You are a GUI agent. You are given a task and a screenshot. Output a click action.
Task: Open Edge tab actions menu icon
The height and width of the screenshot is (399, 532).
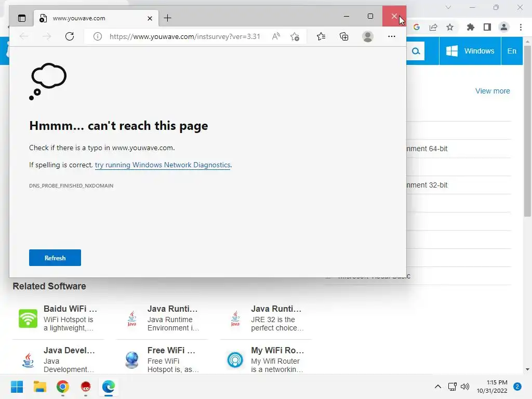[22, 18]
